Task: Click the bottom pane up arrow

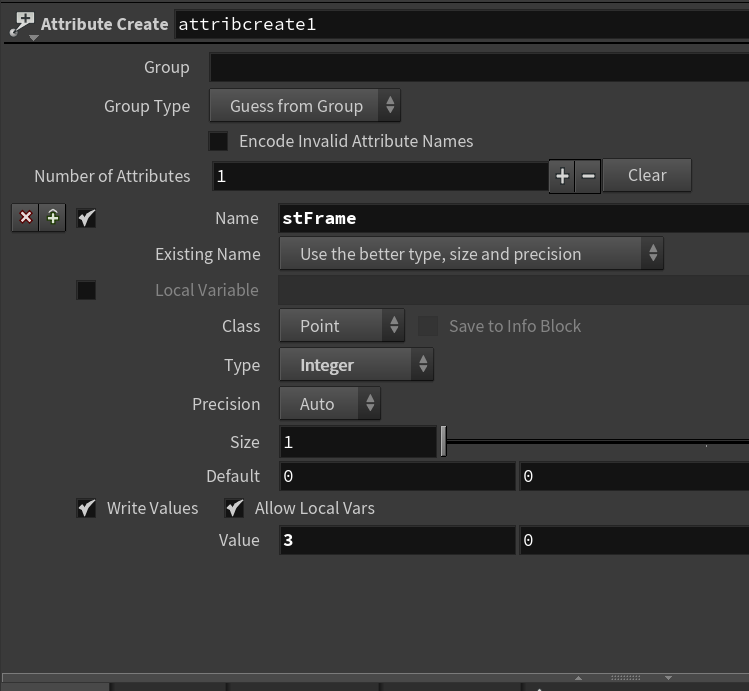Action: (578, 678)
